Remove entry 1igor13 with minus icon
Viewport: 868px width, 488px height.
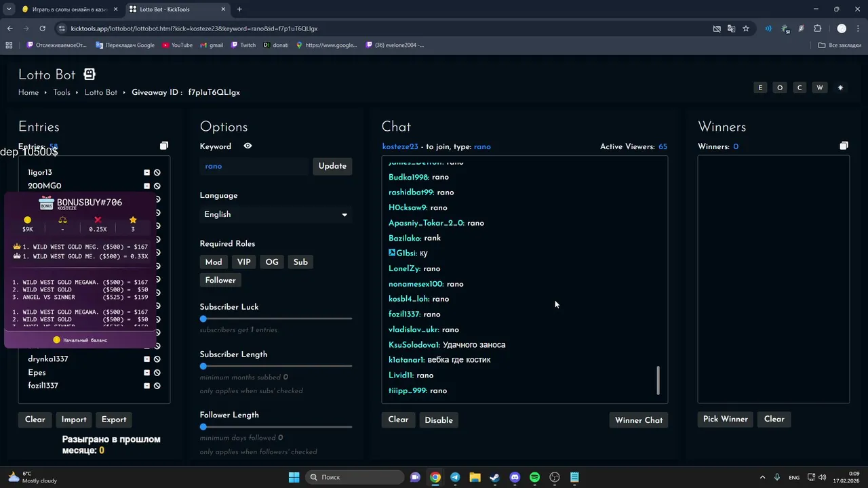146,173
